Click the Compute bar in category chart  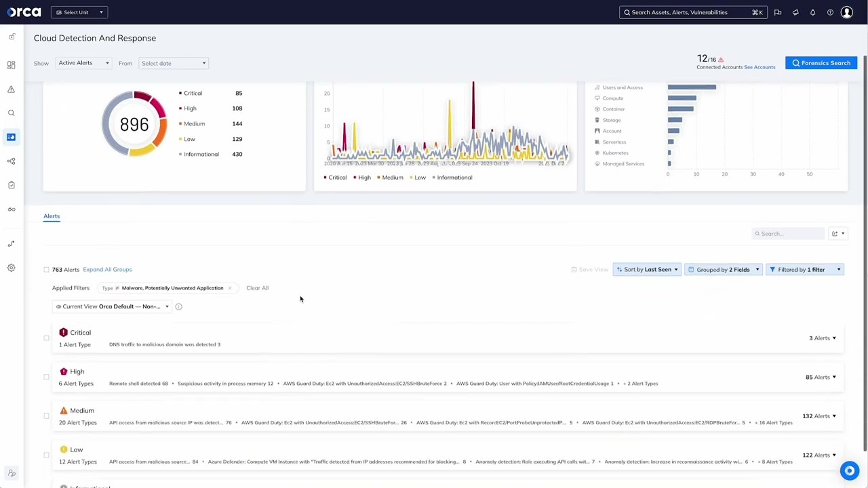[682, 98]
